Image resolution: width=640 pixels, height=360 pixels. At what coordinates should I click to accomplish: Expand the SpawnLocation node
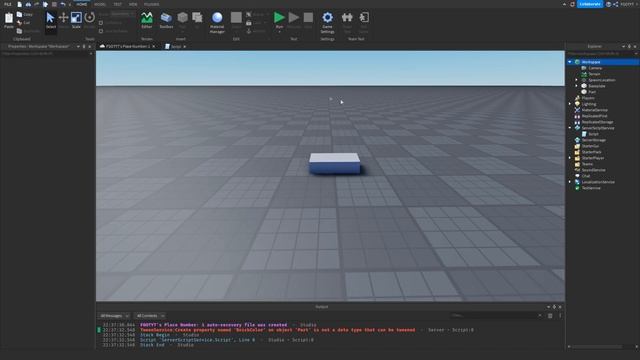(576, 80)
